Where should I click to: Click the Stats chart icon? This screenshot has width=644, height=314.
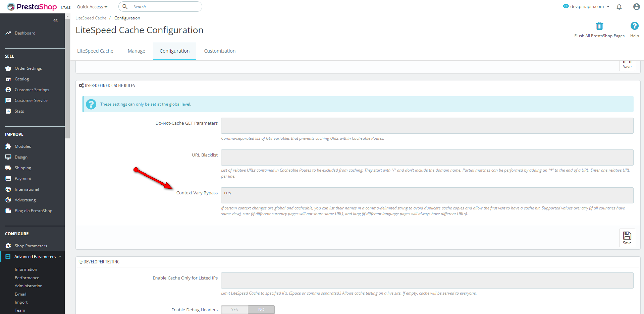[x=8, y=111]
